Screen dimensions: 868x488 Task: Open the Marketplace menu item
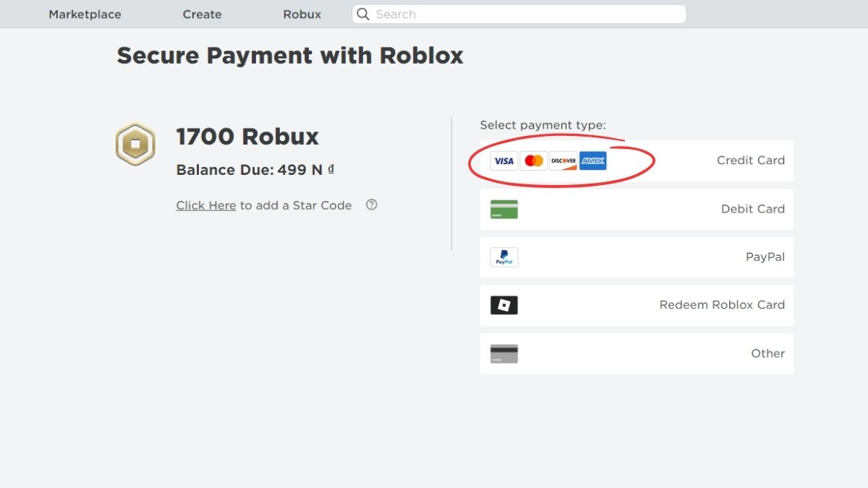85,14
